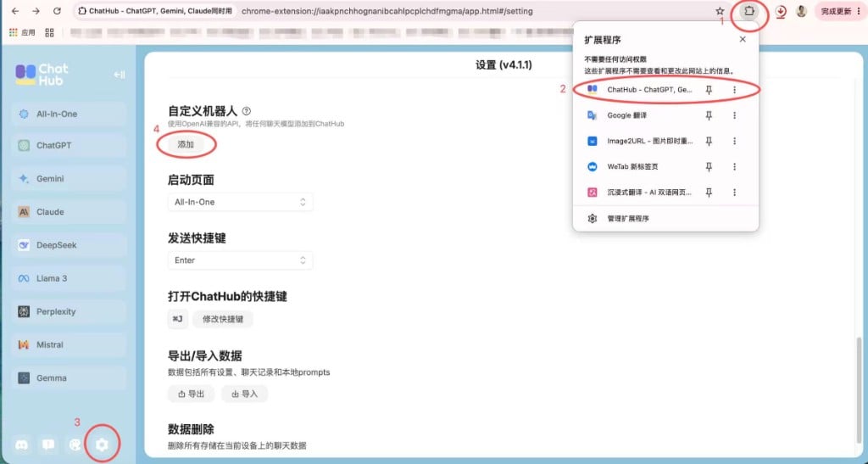Click the ChatHub logo in sidebar
868x464 pixels.
click(x=42, y=75)
